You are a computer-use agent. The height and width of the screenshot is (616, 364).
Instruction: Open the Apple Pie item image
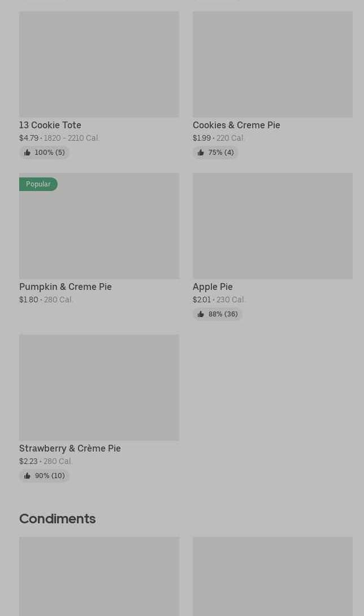pos(272,226)
